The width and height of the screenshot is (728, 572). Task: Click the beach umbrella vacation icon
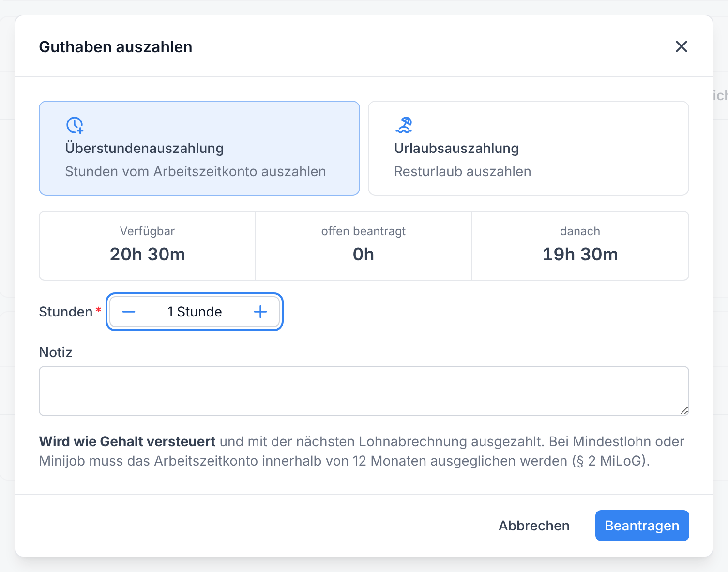pyautogui.click(x=404, y=125)
